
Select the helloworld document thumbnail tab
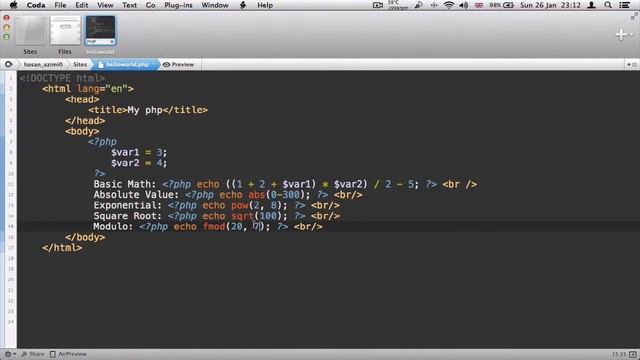pos(100,35)
